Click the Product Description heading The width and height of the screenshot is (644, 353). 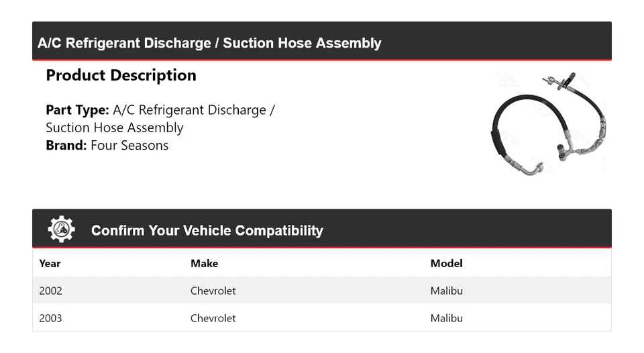[x=121, y=75]
